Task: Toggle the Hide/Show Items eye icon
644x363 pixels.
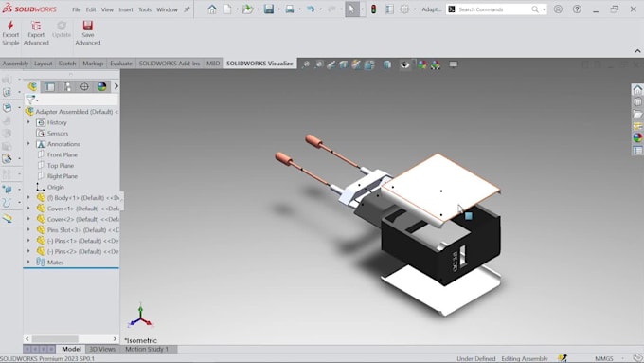Action: (x=405, y=64)
